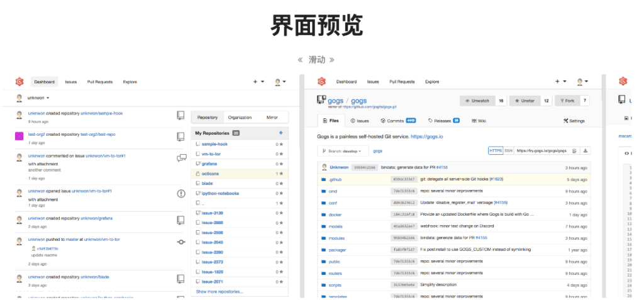Switch to the Mirror tab
The height and width of the screenshot is (300, 644).
[272, 118]
